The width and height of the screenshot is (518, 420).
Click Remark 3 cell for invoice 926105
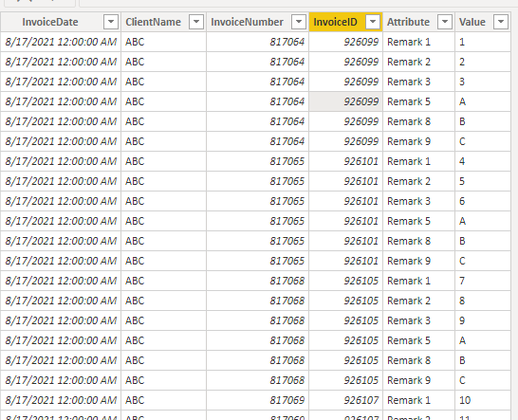click(419, 320)
